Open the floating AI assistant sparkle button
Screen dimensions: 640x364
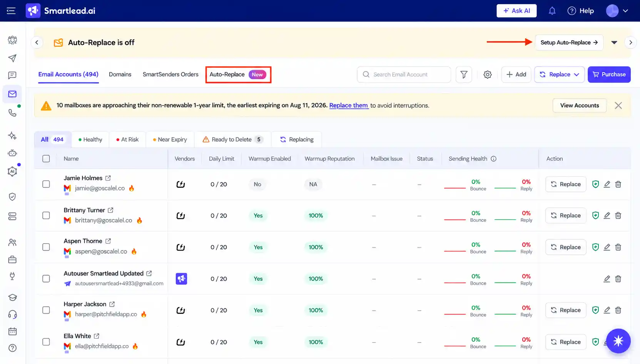618,341
